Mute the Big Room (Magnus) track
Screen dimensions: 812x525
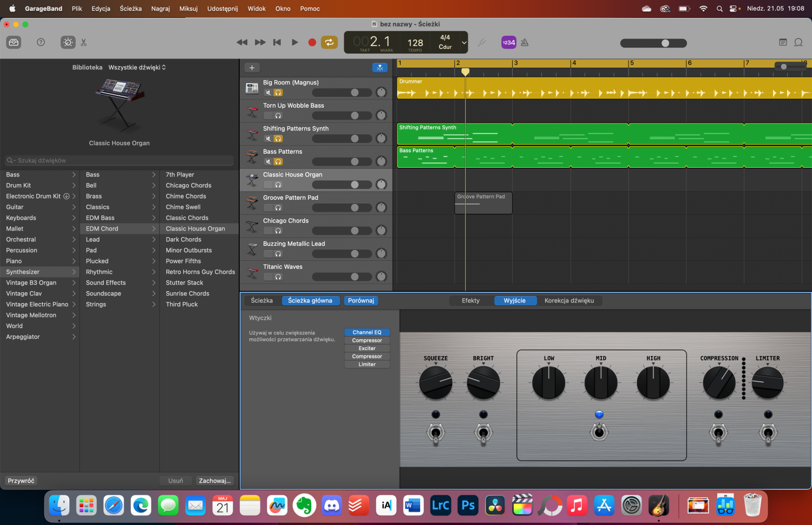[x=268, y=93]
